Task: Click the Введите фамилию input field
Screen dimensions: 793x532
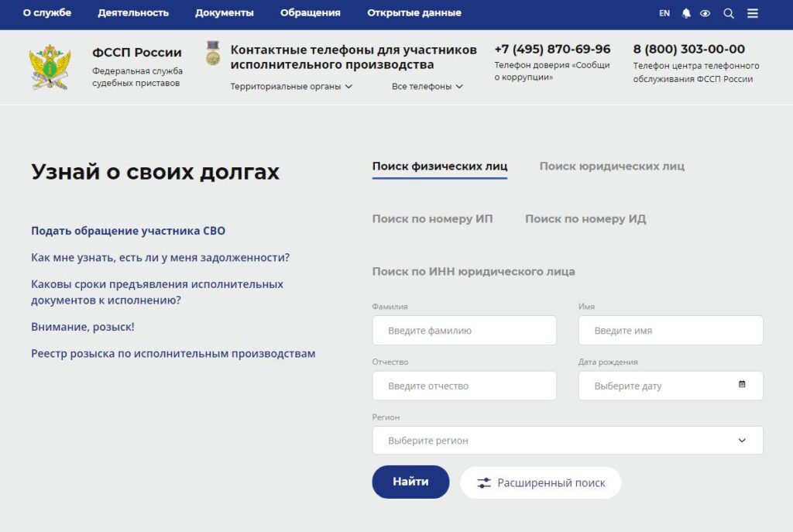Action: pos(464,331)
